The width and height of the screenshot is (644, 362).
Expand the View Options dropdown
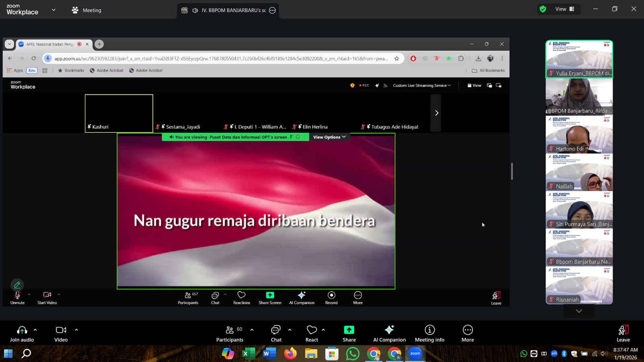pos(329,137)
